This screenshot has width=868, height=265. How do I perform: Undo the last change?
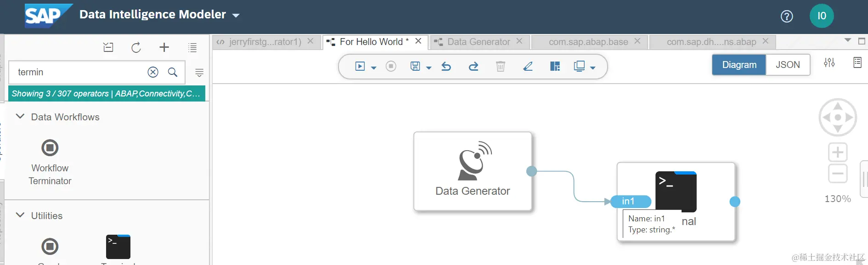click(x=446, y=67)
